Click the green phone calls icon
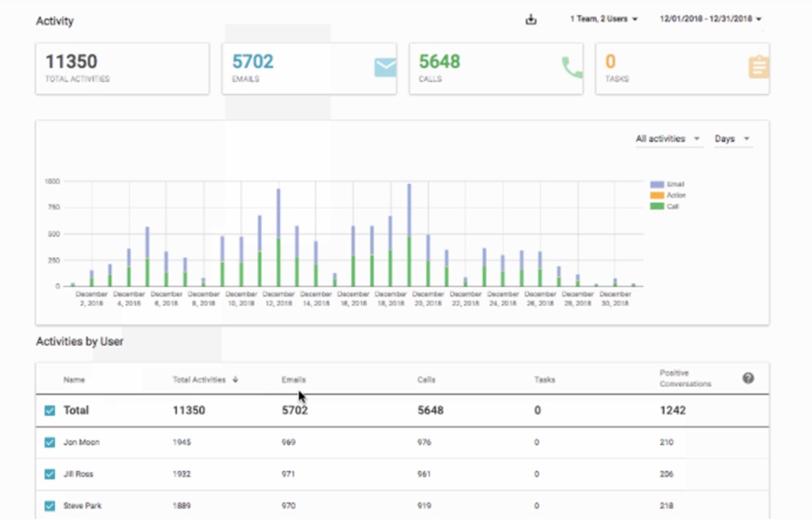The height and width of the screenshot is (526, 812). point(572,68)
